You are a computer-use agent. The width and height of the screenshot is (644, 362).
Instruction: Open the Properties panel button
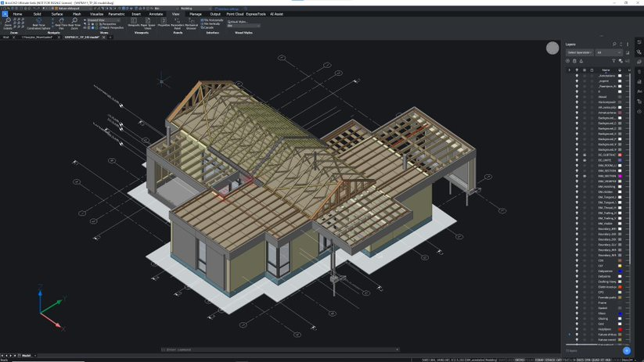pos(164,23)
